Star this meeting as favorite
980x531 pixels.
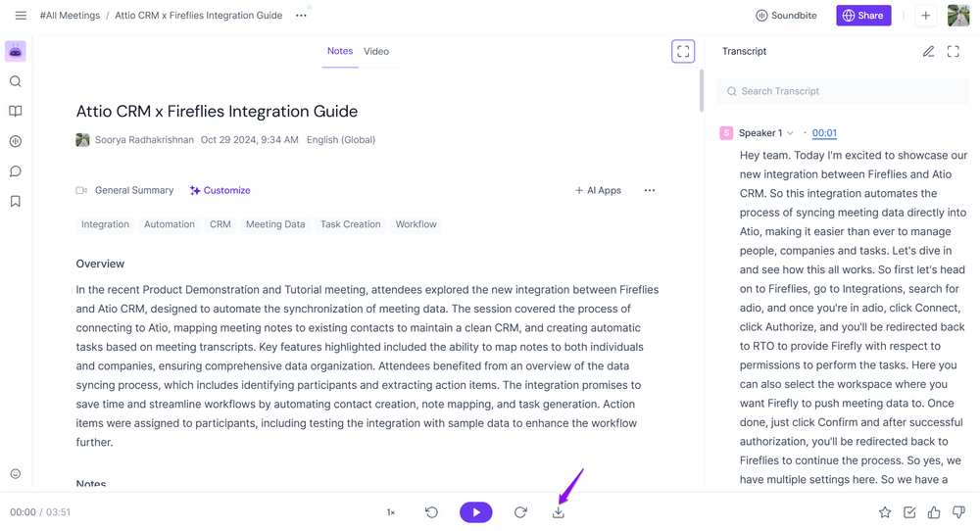[885, 512]
